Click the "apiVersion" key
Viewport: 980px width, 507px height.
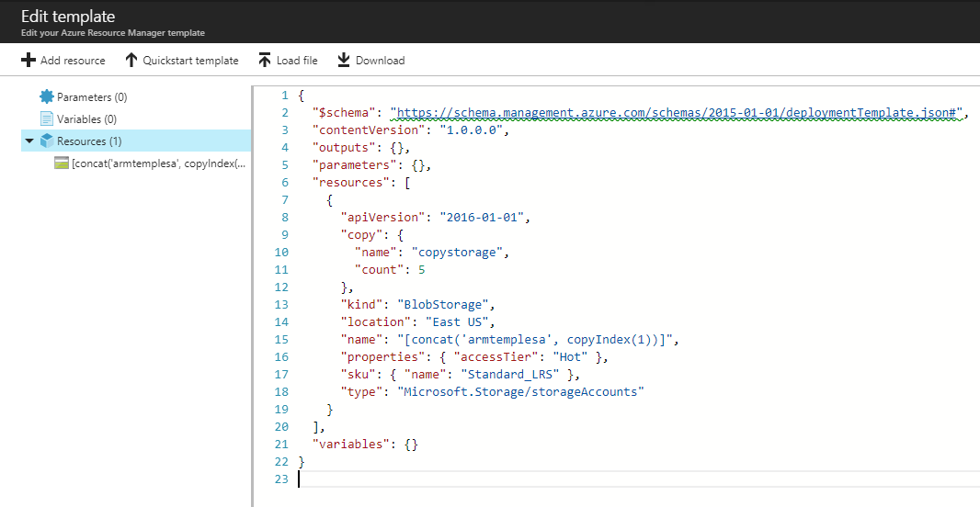383,218
